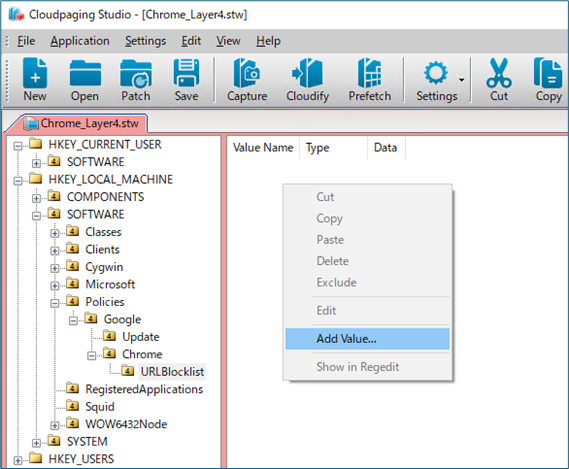The height and width of the screenshot is (469, 569).
Task: Click the Patch toolbar icon
Action: (x=136, y=80)
